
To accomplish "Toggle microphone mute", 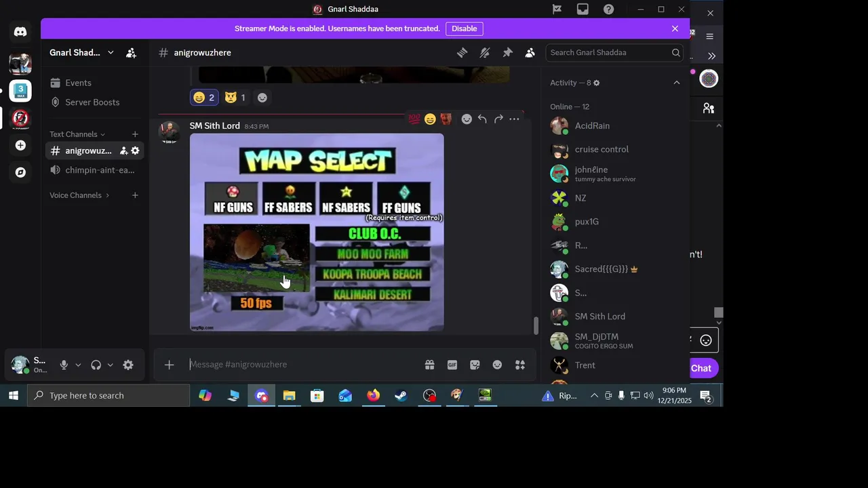I will [64, 365].
